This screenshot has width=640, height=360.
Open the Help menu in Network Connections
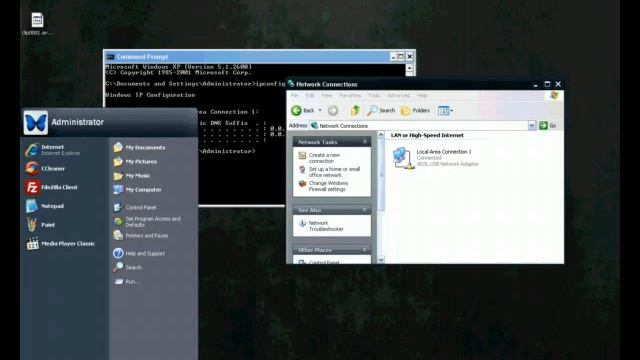[422, 96]
